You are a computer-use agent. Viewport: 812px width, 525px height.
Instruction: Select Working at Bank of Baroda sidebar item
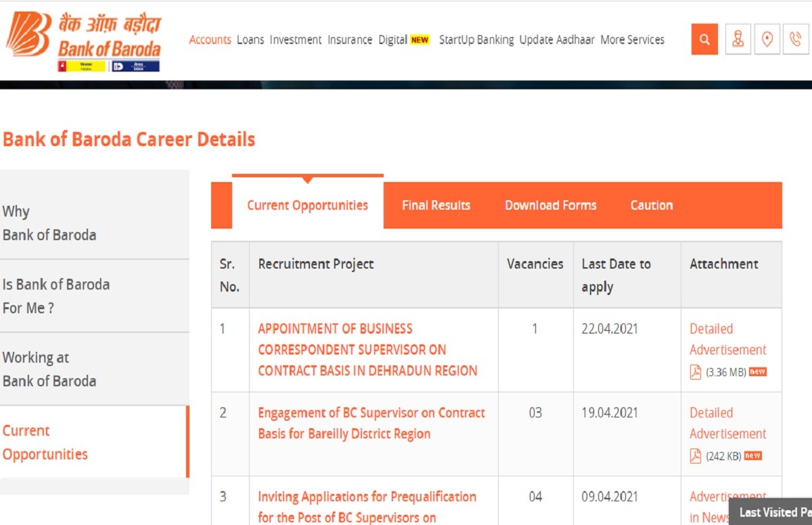click(x=49, y=369)
